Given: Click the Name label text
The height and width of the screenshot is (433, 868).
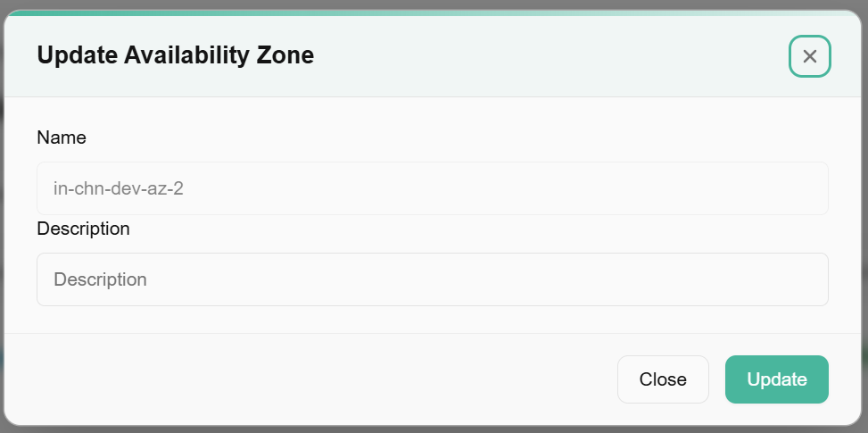Looking at the screenshot, I should click(62, 137).
